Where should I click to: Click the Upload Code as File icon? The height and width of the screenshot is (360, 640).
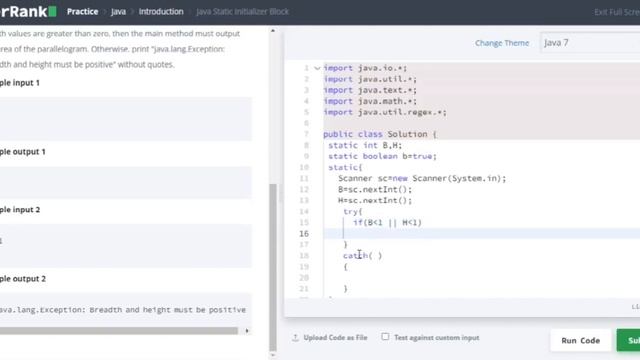coord(295,338)
